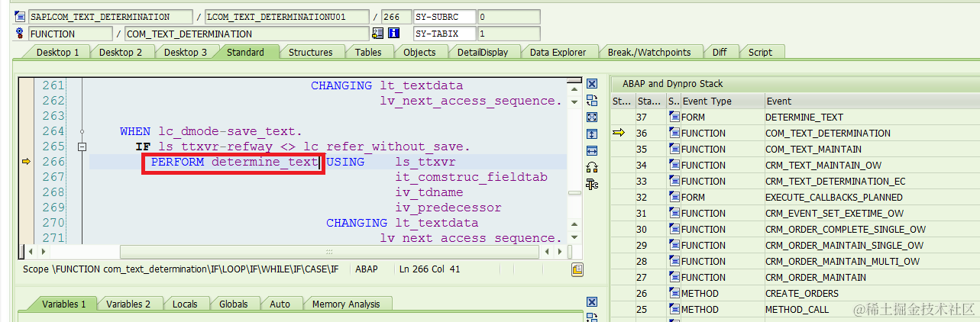Click line number 264 in editor gutter
Viewport: 980px width, 322px height.
coord(53,131)
